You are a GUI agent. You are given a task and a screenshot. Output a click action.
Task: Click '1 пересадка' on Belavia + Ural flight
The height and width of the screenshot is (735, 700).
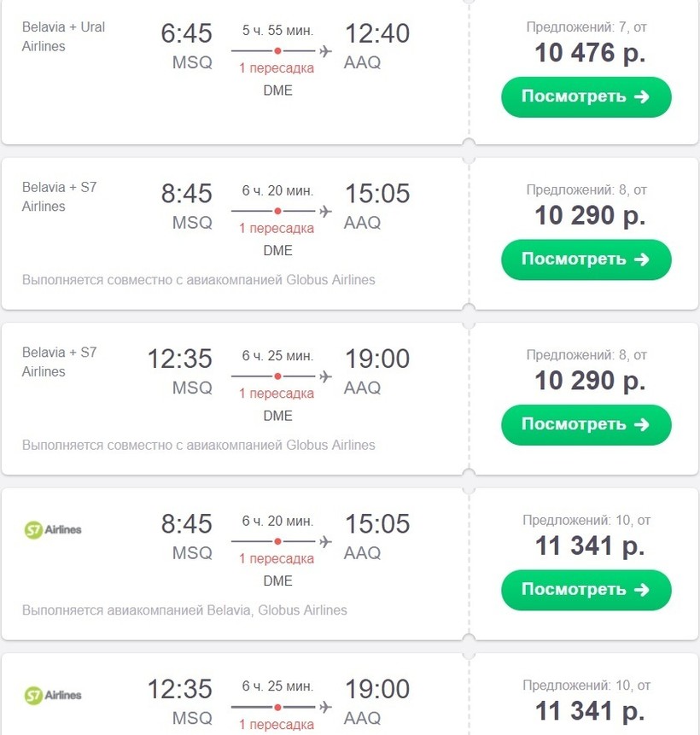(277, 68)
